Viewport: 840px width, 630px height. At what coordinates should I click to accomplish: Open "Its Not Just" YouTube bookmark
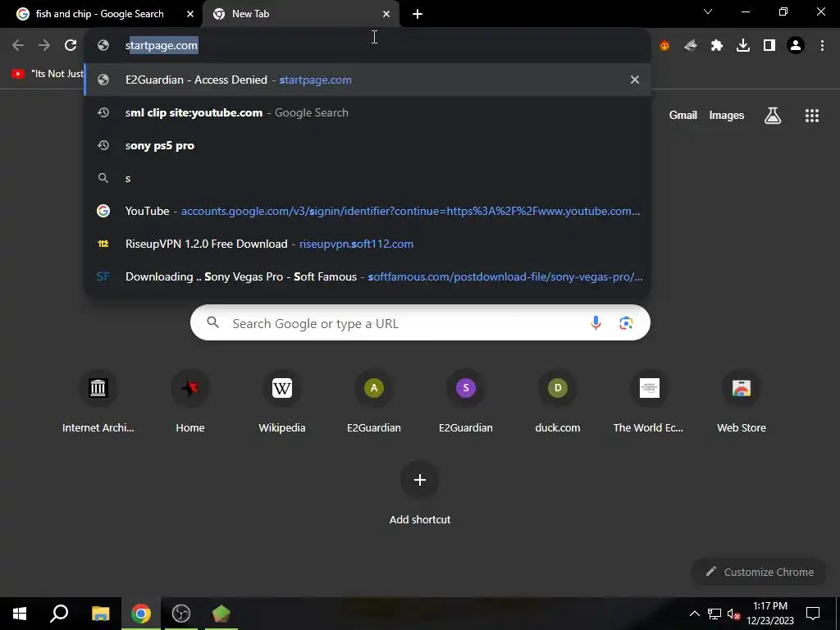click(47, 74)
